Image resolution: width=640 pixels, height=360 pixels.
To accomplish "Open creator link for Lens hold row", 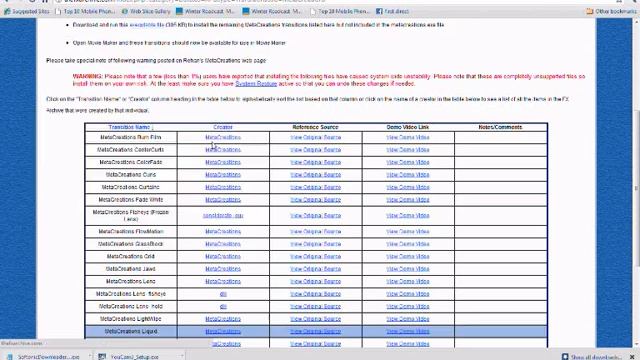I will coord(223,307).
